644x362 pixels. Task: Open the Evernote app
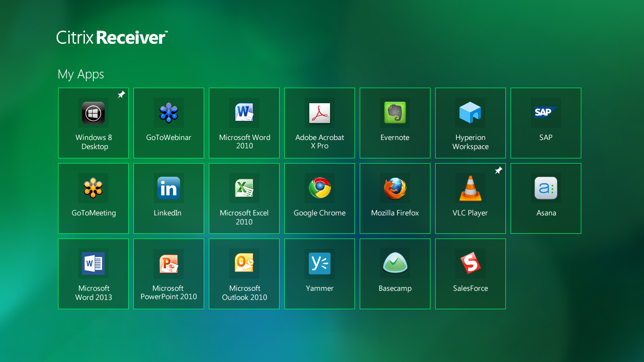(x=395, y=123)
